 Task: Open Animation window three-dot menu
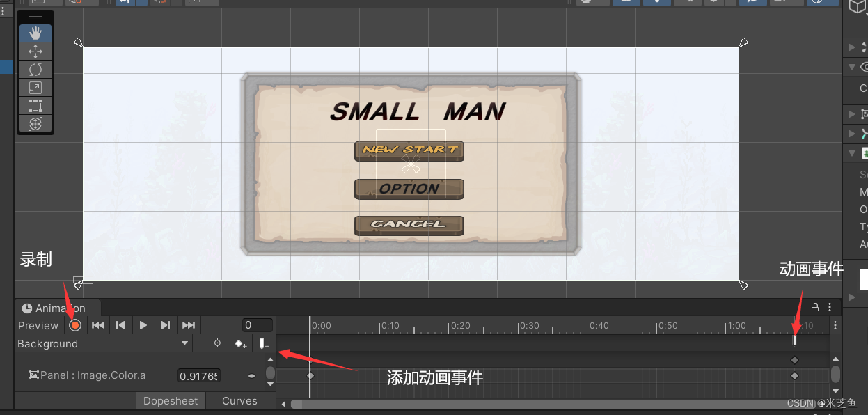pos(830,307)
